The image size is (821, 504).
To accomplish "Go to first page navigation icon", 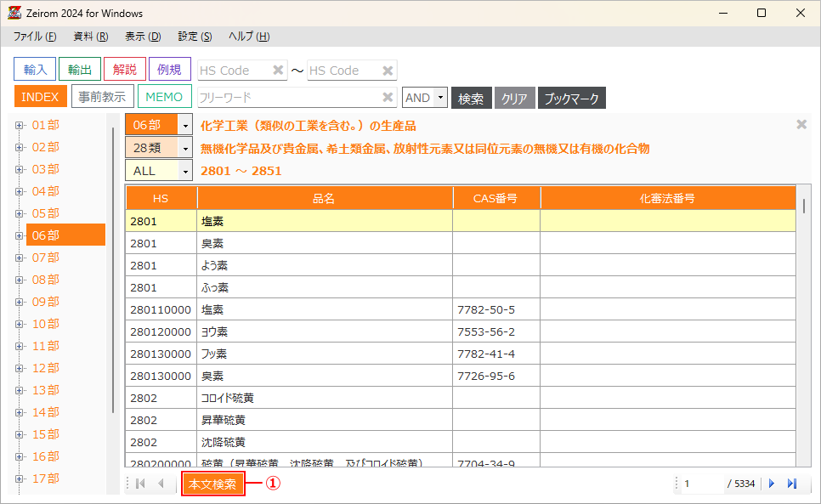I will (141, 484).
